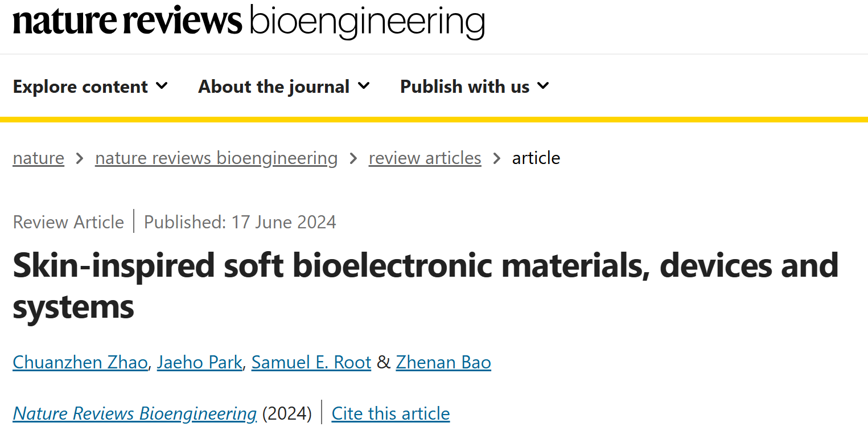Open the Publish with us menu label
Image resolution: width=868 pixels, height=443 pixels.
464,87
